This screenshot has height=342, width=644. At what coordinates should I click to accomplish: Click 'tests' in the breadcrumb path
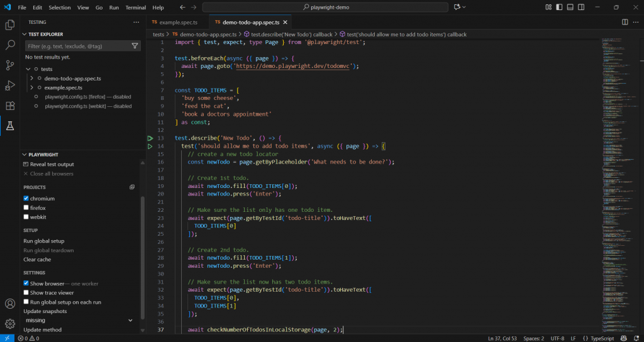(158, 35)
